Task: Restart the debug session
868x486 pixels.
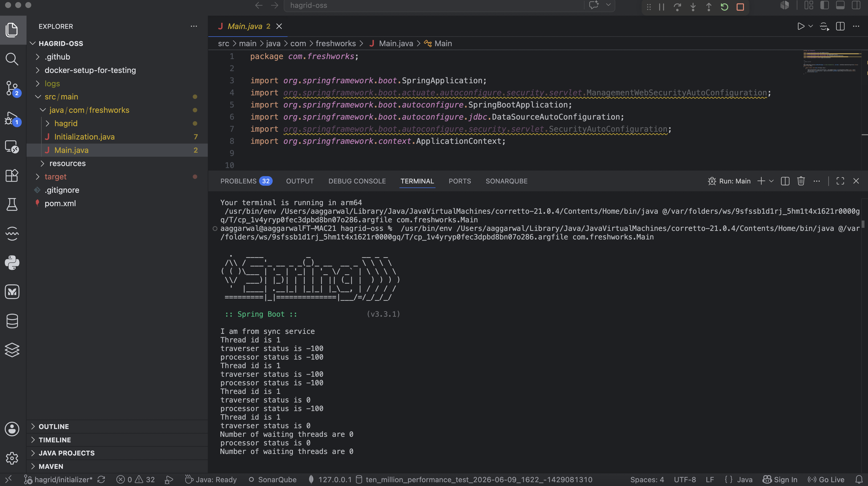Action: [724, 7]
